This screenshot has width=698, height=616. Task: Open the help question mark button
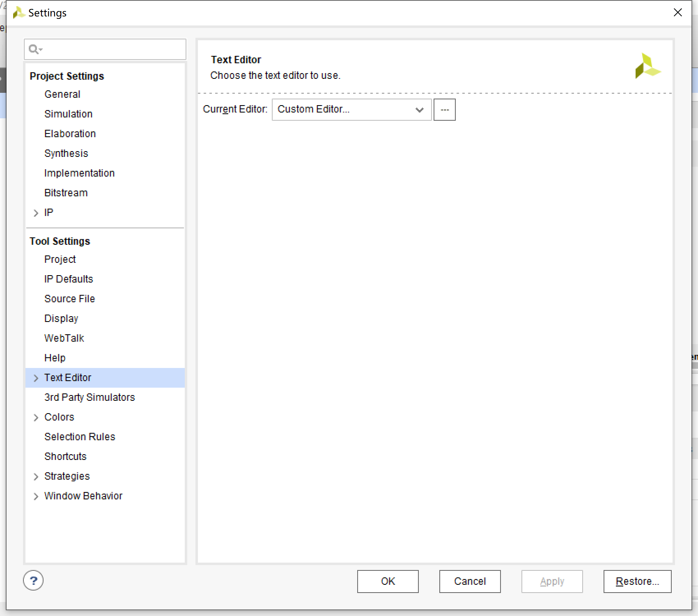(x=33, y=580)
